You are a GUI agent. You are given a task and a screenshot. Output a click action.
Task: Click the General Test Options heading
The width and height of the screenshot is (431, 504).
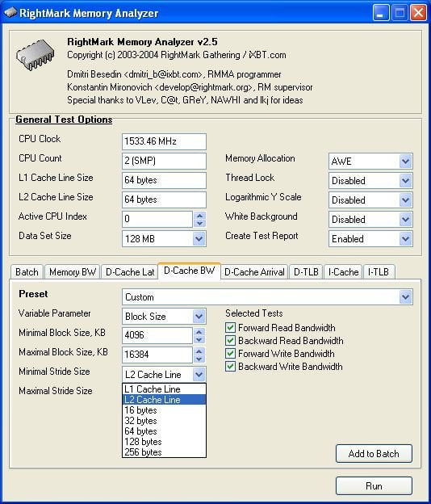tap(64, 120)
